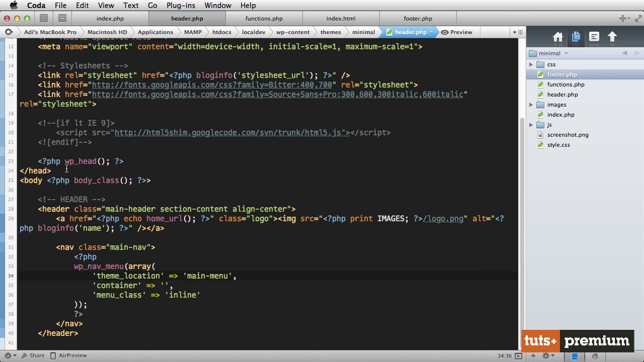The width and height of the screenshot is (644, 362).
Task: Open Source Sans Pro googleapis link
Action: click(x=277, y=95)
